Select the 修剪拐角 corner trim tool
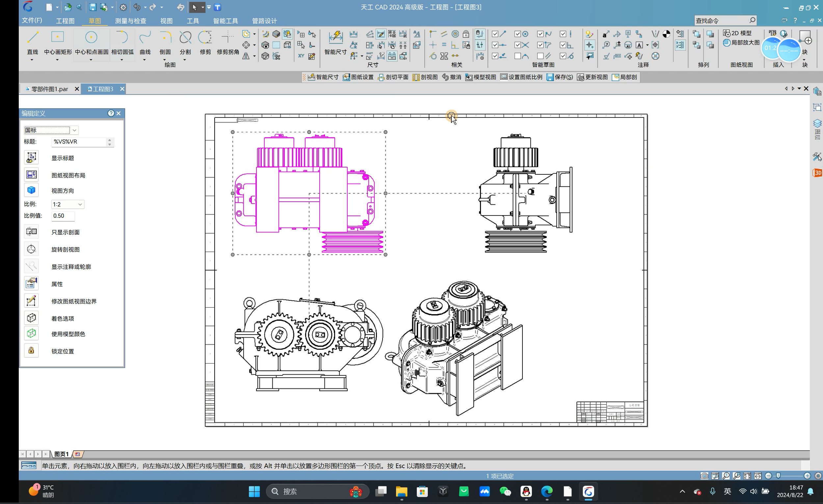The height and width of the screenshot is (504, 823). (x=228, y=42)
